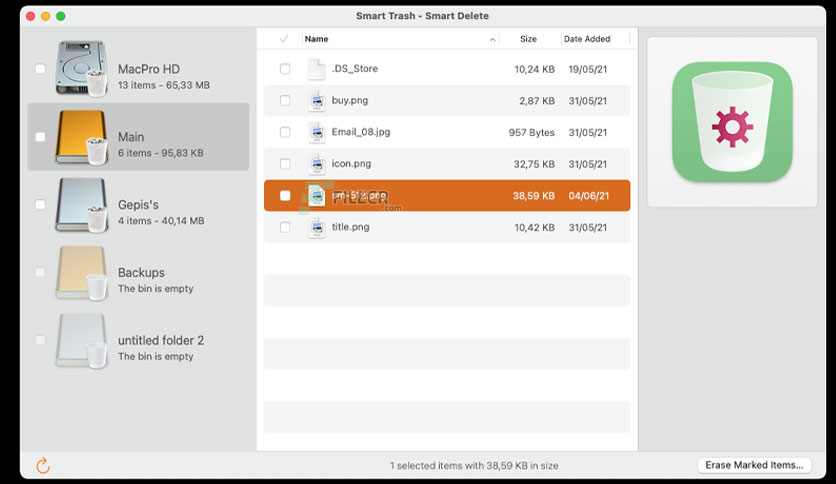Click the green Smart Trash preview image
This screenshot has height=484, width=836.
pos(732,122)
